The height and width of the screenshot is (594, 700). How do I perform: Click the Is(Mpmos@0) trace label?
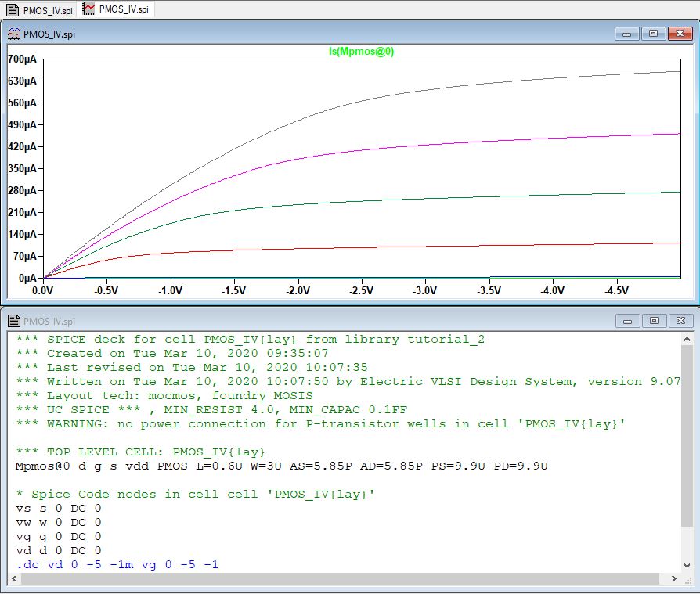pos(361,51)
